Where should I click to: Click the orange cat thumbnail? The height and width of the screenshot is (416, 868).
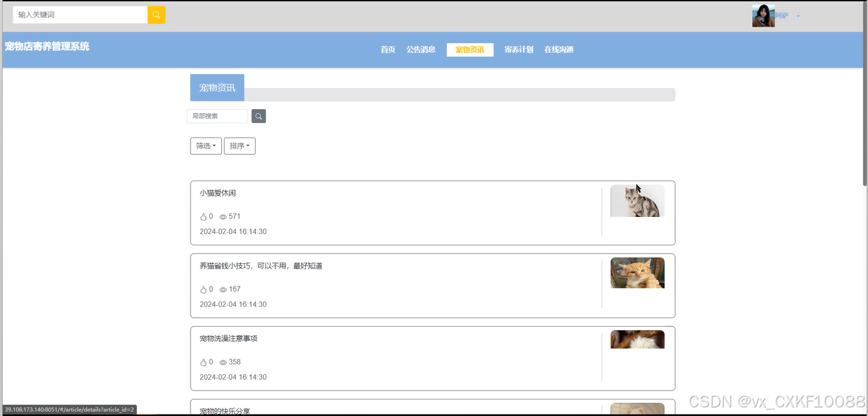[638, 273]
